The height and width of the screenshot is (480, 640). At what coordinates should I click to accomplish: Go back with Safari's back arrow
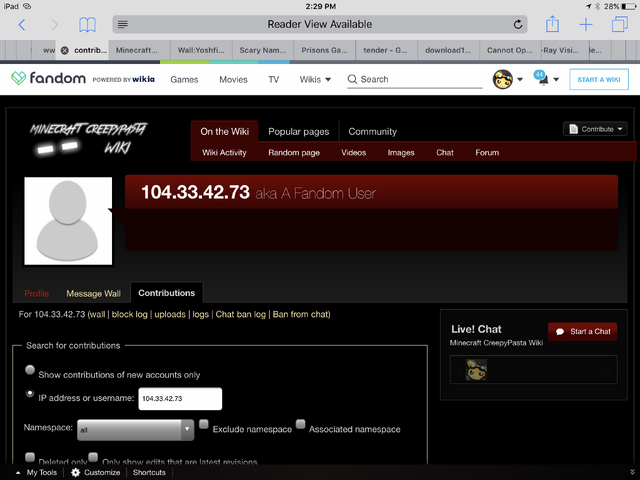pos(22,25)
